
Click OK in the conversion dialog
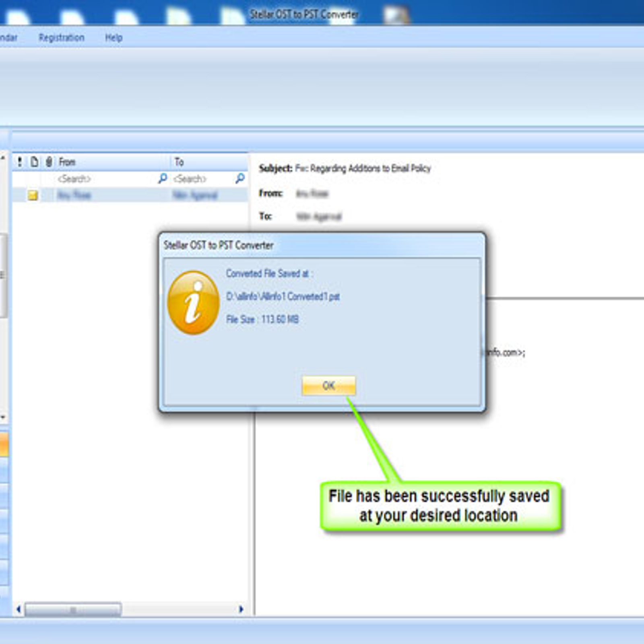coord(328,386)
